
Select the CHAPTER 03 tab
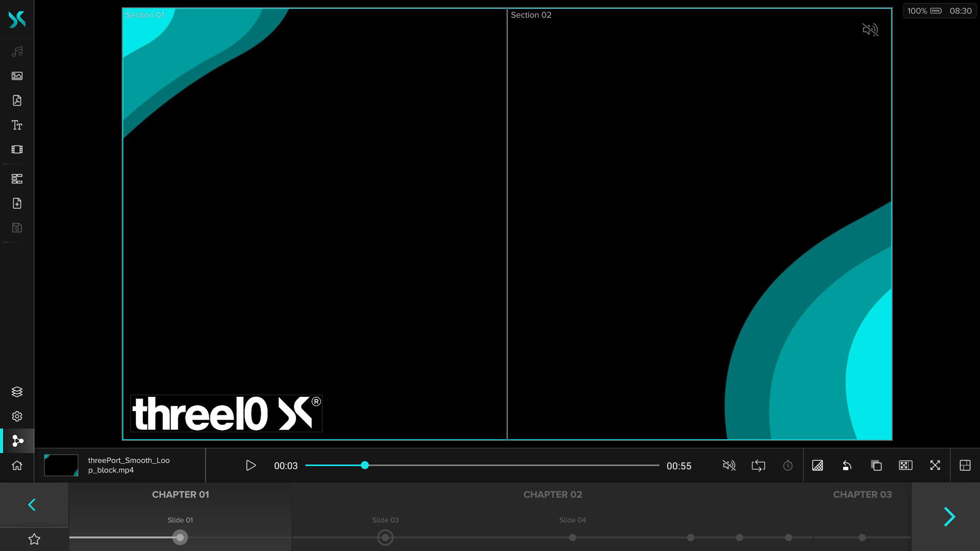tap(862, 494)
